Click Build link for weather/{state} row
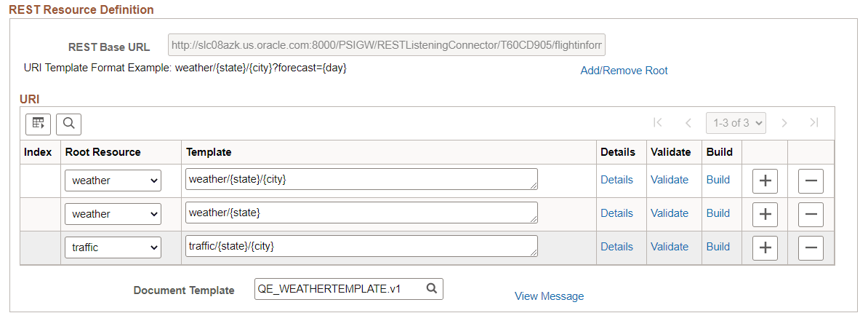868x321 pixels. tap(718, 213)
